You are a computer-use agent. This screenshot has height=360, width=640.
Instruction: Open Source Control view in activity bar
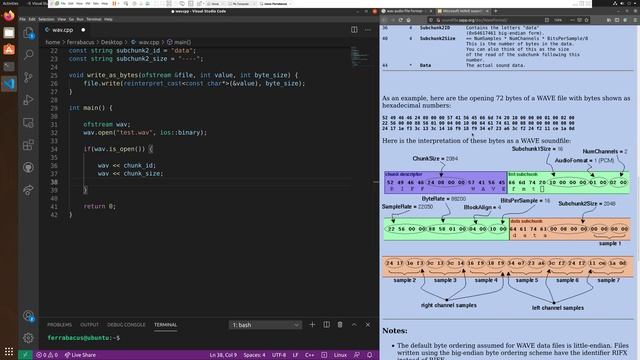click(x=28, y=77)
